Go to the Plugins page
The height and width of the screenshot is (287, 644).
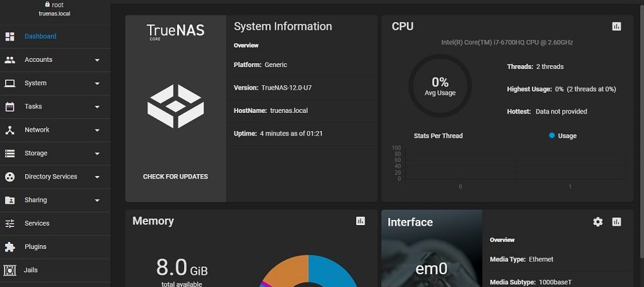click(x=55, y=247)
